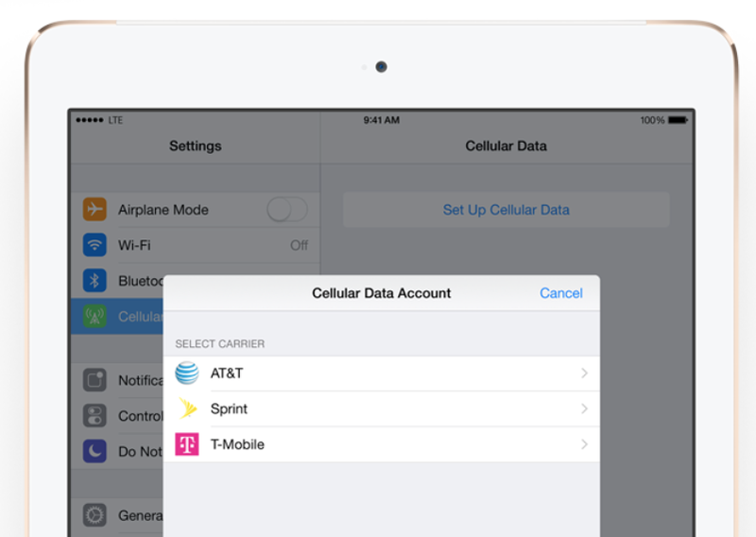This screenshot has height=537, width=756.
Task: Select the Wi-Fi settings row
Action: 196,245
